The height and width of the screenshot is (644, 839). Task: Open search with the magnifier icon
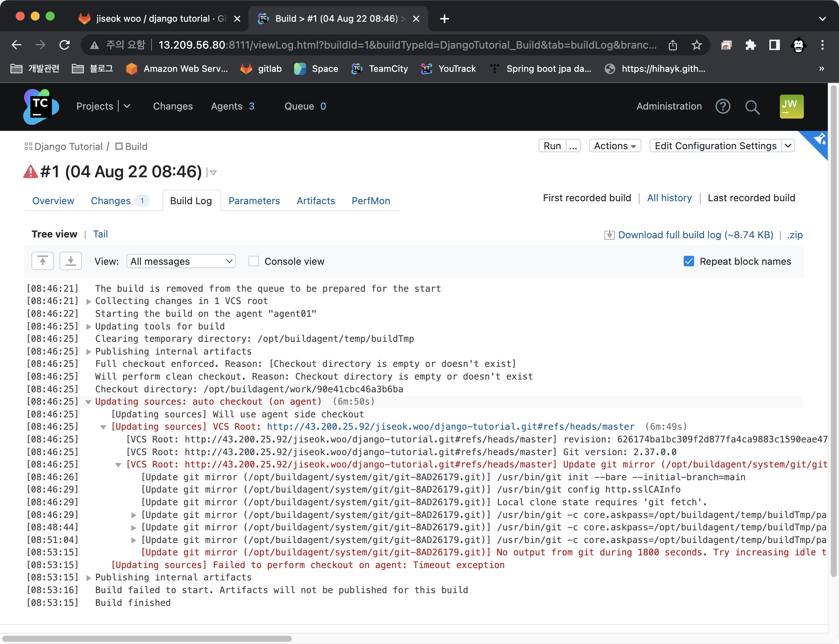pos(752,107)
